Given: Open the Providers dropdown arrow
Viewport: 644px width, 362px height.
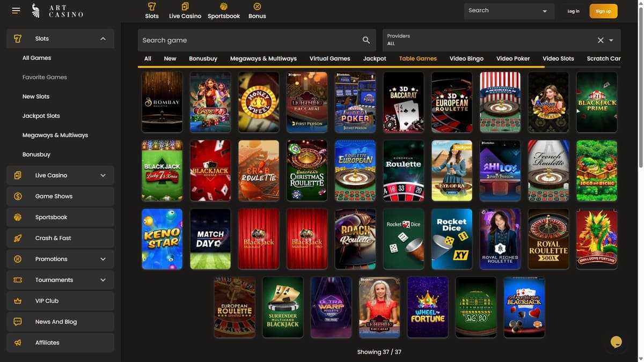Looking at the screenshot, I should (611, 41).
